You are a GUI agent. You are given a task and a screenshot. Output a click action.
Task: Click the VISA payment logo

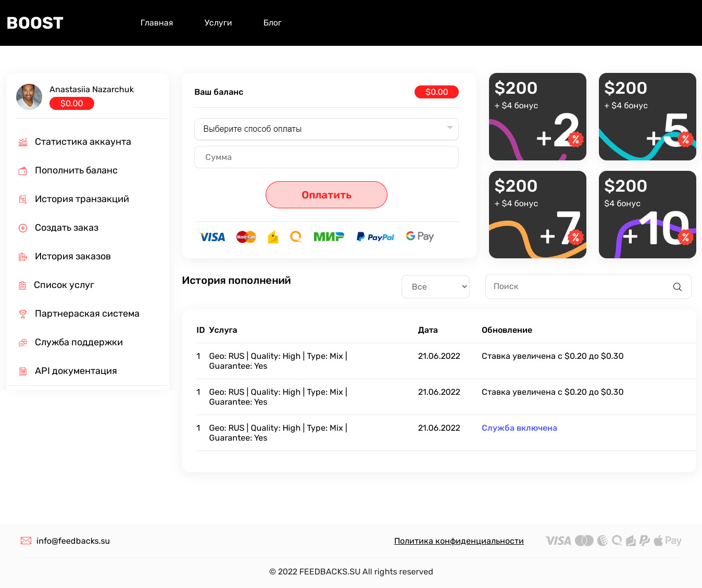click(212, 237)
